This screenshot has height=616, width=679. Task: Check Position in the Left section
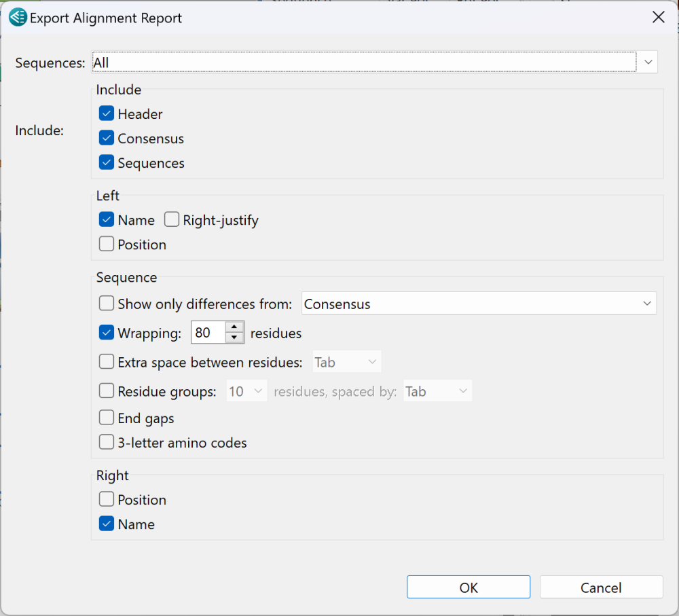(x=106, y=244)
